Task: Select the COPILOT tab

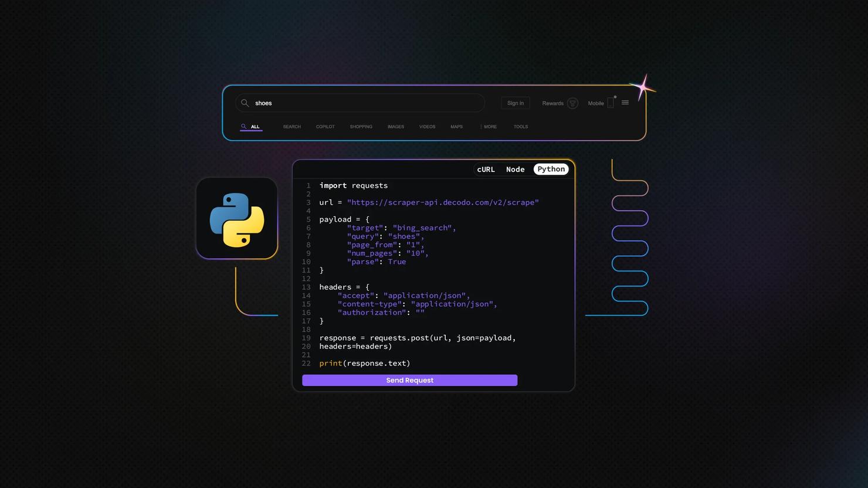Action: point(325,127)
